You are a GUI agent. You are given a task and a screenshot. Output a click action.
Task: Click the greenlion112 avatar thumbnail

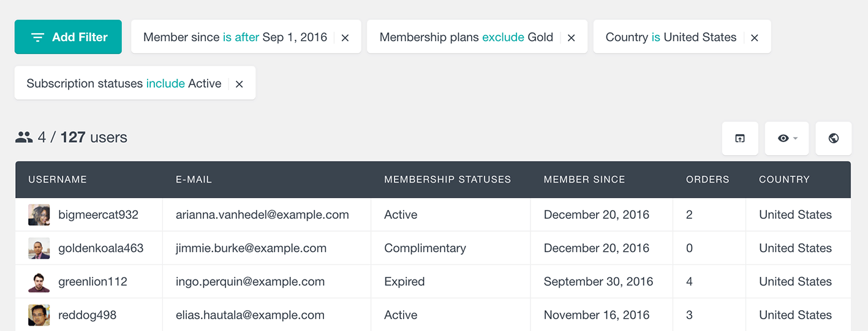tap(39, 282)
